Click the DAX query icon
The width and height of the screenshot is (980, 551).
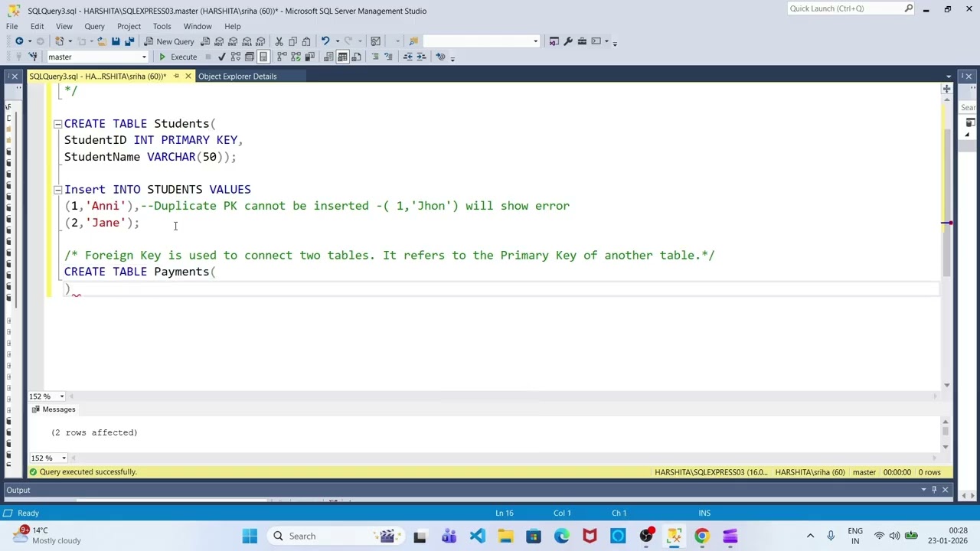(260, 41)
